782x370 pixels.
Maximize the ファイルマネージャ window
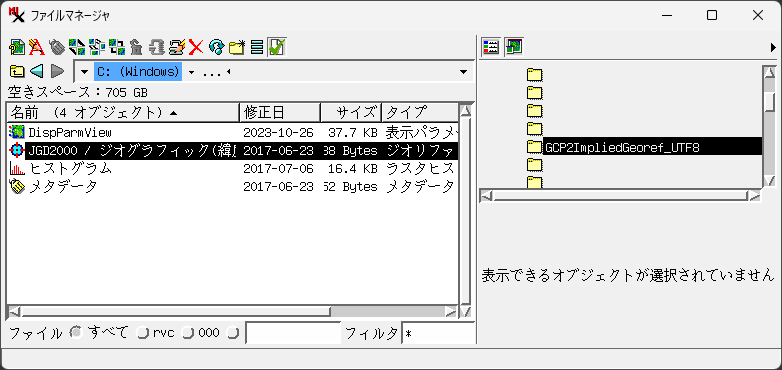[712, 15]
